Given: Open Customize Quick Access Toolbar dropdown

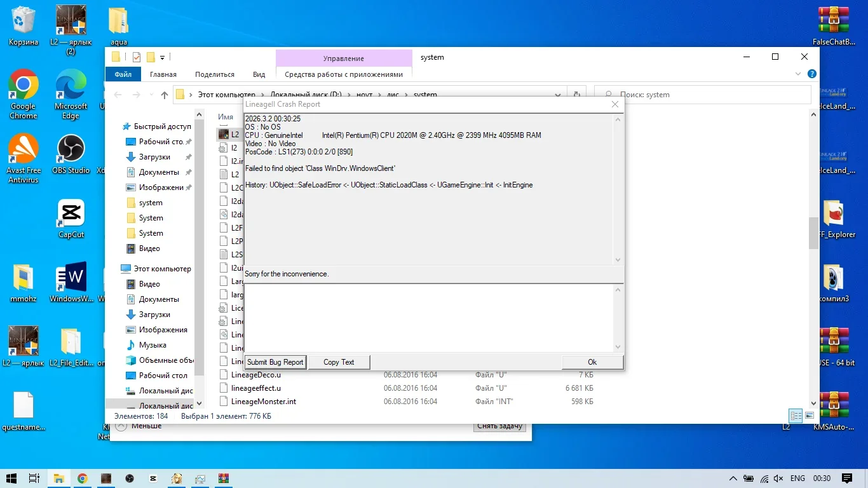Looking at the screenshot, I should 163,58.
